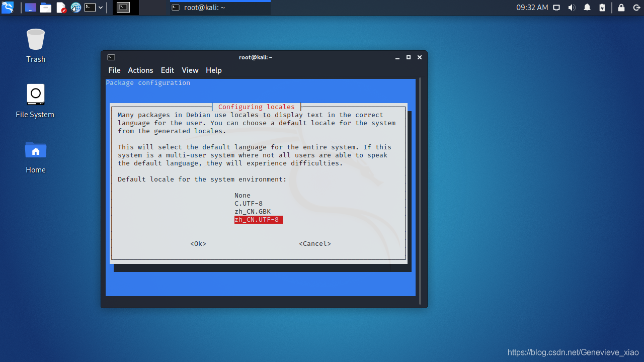This screenshot has height=362, width=644.
Task: Open the web browser globe launcher
Action: tap(76, 8)
